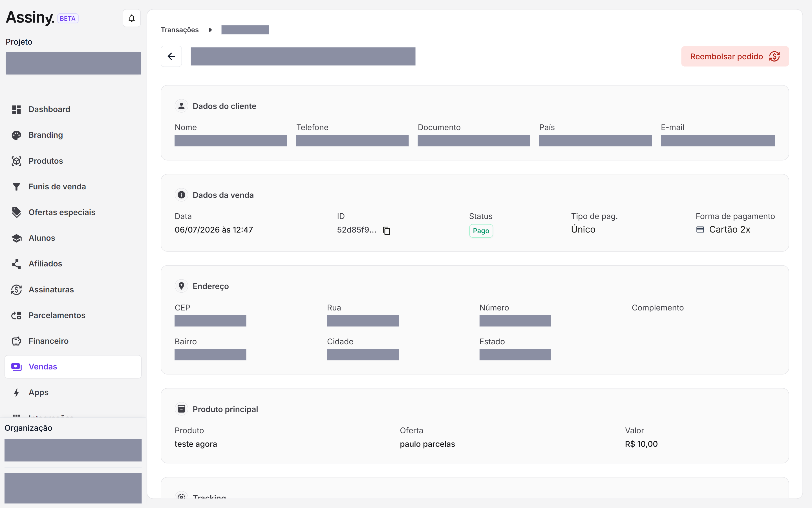This screenshot has width=812, height=508.
Task: Click the Ofertas especiais tag icon
Action: pos(16,212)
